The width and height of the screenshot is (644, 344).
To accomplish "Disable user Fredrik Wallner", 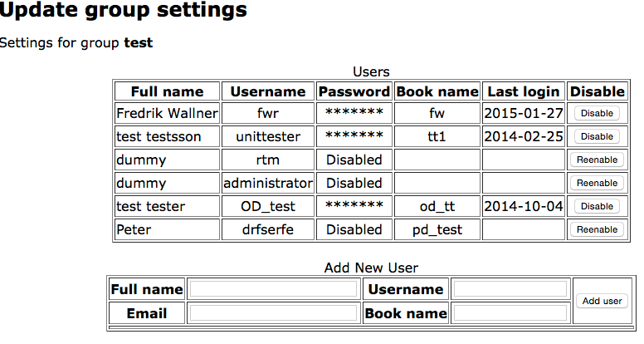I will pos(597,113).
